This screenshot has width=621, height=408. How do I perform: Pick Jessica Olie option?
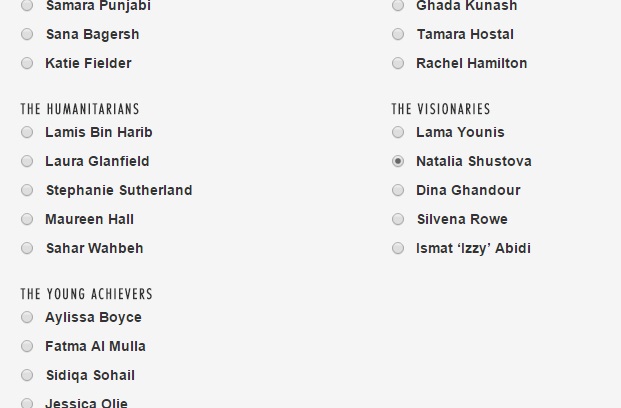click(27, 403)
